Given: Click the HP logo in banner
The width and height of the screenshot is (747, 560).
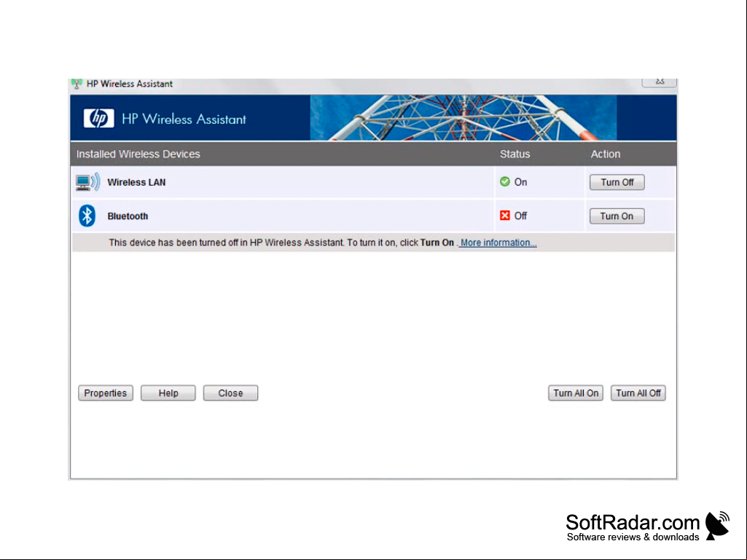Looking at the screenshot, I should click(x=98, y=118).
